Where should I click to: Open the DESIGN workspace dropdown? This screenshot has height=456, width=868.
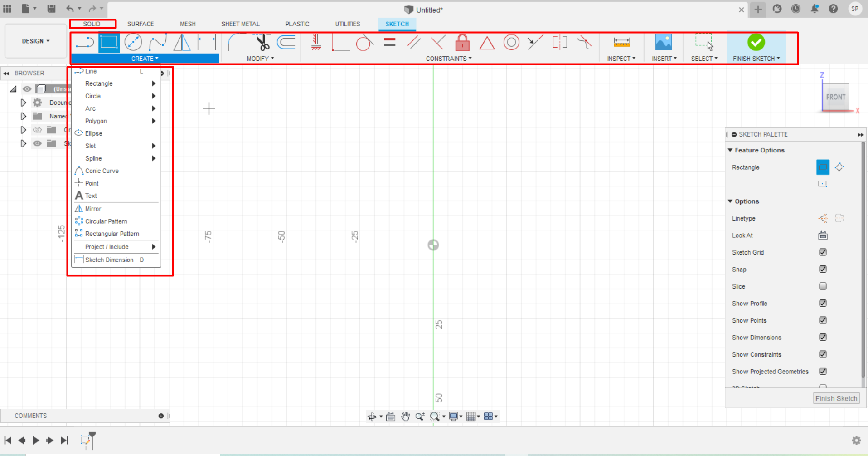[x=35, y=41]
